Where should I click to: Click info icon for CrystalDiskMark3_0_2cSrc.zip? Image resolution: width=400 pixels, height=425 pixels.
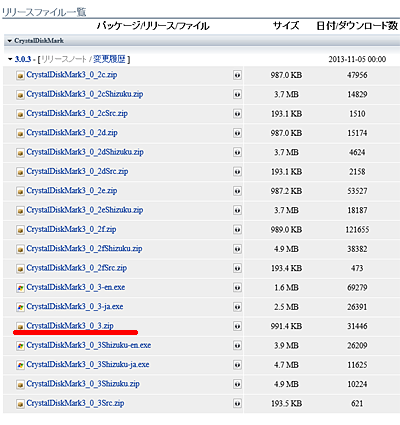point(237,114)
